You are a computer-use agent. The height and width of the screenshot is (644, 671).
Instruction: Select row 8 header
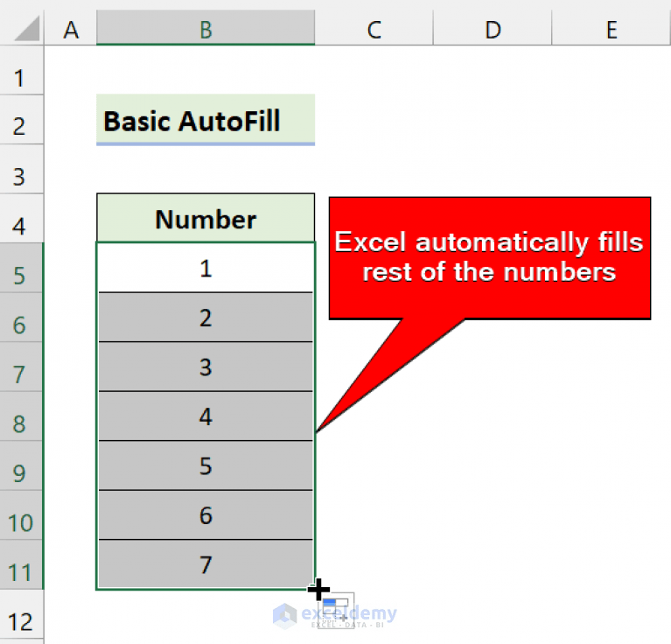[x=21, y=416]
